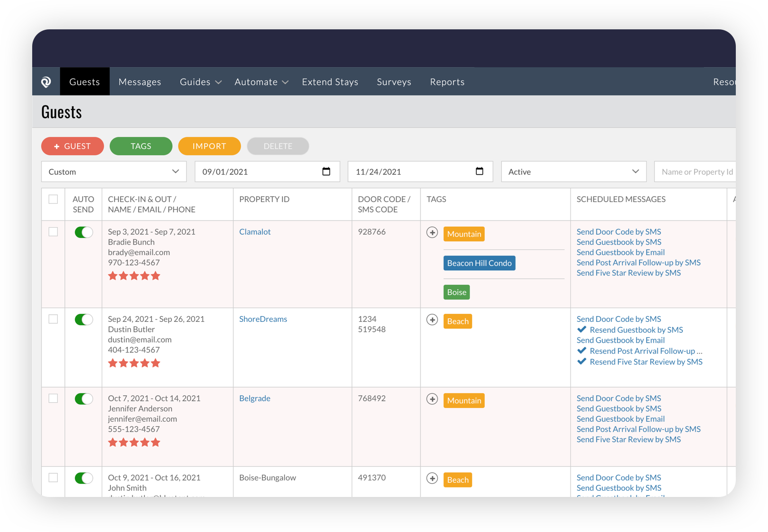Viewport: 768px width, 532px height.
Task: Select the Jennifer Anderson row checkbox
Action: [53, 399]
